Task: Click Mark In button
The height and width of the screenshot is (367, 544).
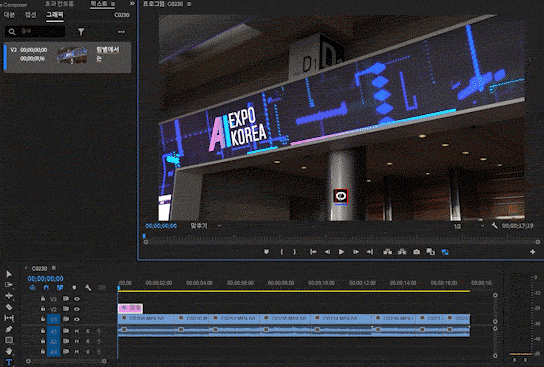Action: [x=281, y=252]
